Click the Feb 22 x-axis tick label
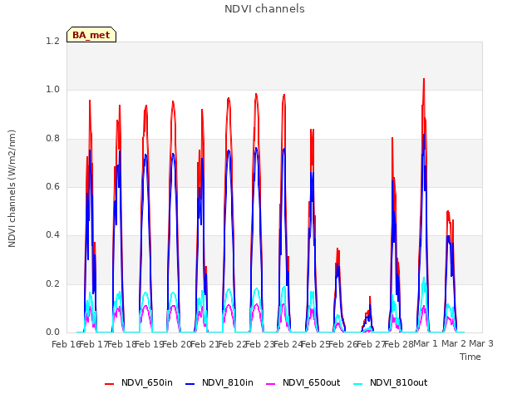The width and height of the screenshot is (532, 399). (x=232, y=344)
